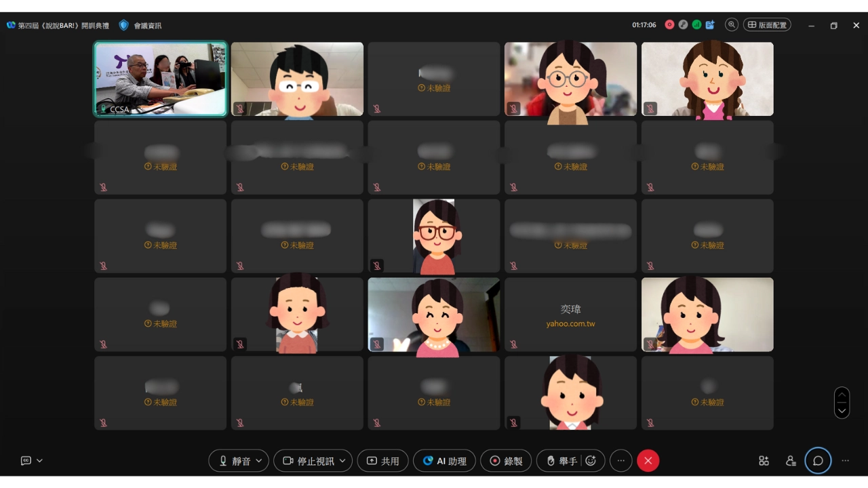Screen dimensions: 868x488
Task: Open the AI 助理 assistant
Action: point(444,461)
